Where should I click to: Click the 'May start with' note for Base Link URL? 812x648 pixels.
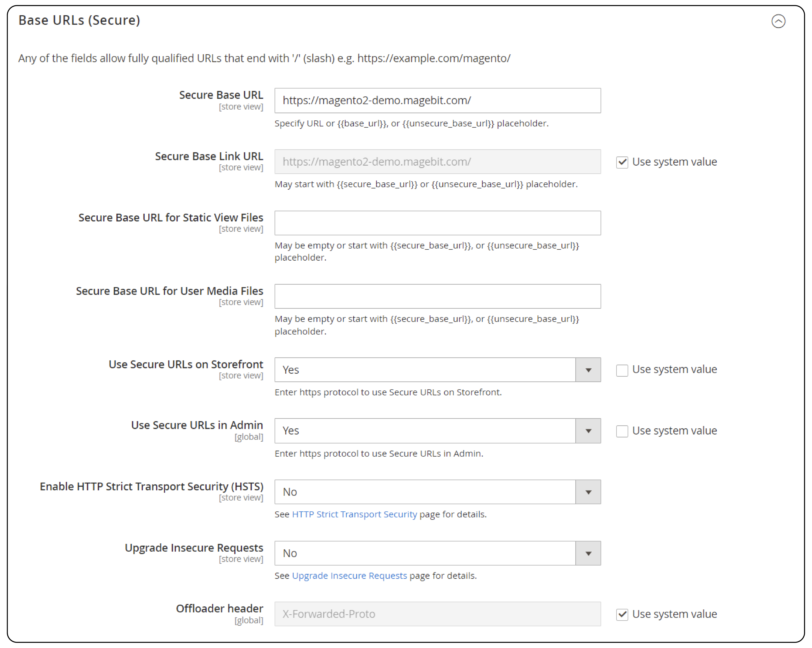click(426, 184)
